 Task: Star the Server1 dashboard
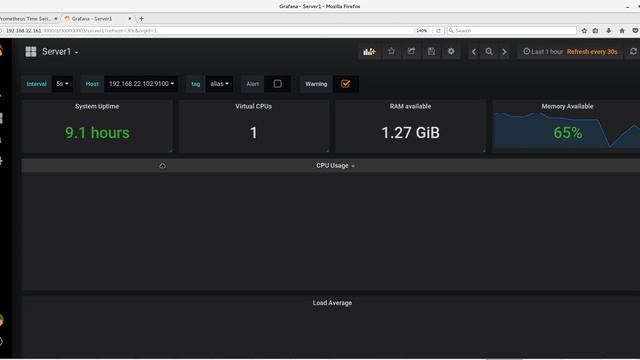391,51
